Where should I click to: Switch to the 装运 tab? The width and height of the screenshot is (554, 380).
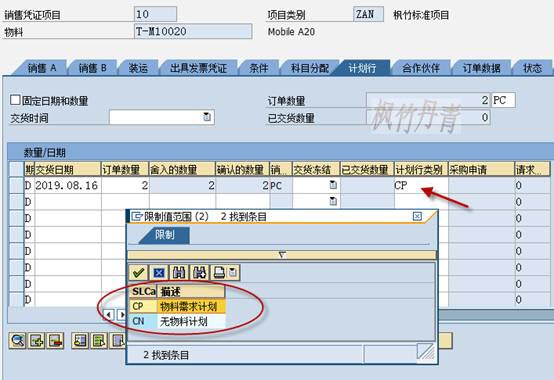click(x=138, y=68)
